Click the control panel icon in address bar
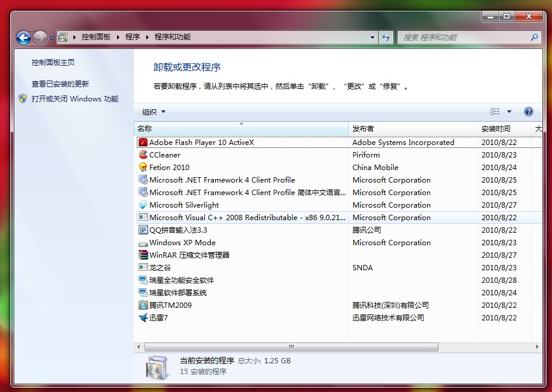This screenshot has width=552, height=392. [63, 37]
